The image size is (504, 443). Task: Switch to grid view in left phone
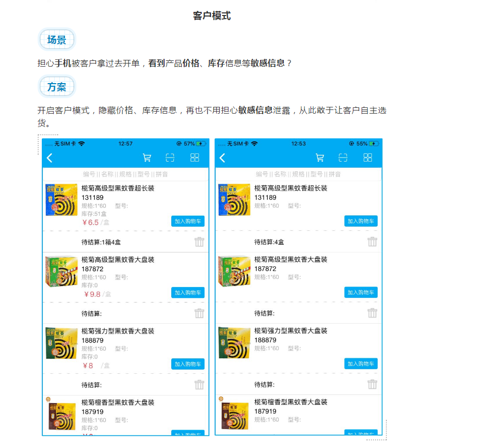[195, 157]
